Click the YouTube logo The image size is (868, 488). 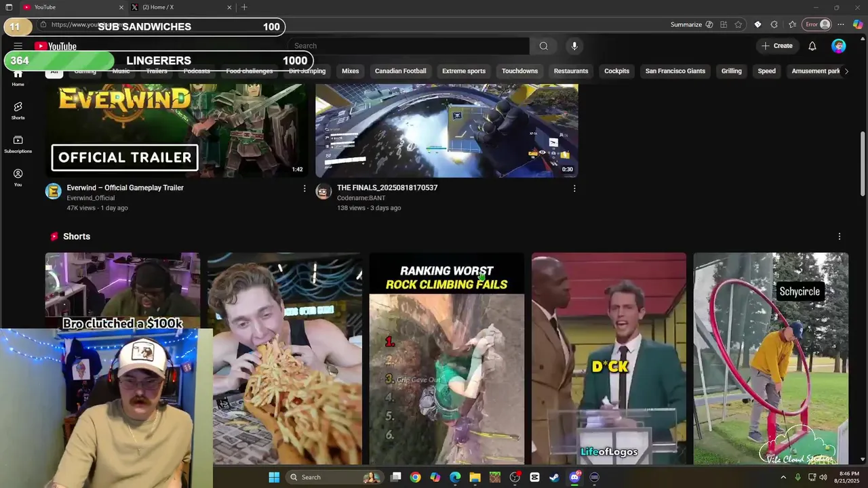click(56, 46)
